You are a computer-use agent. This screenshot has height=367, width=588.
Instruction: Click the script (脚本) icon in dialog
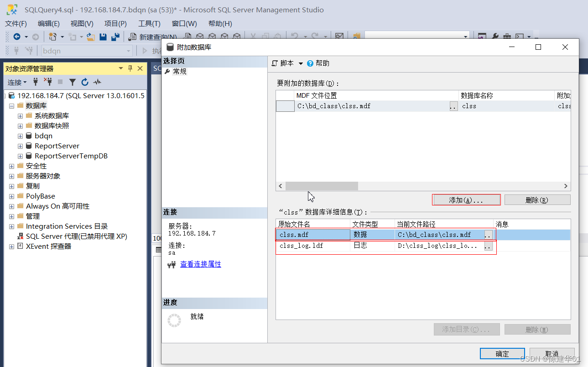click(275, 63)
